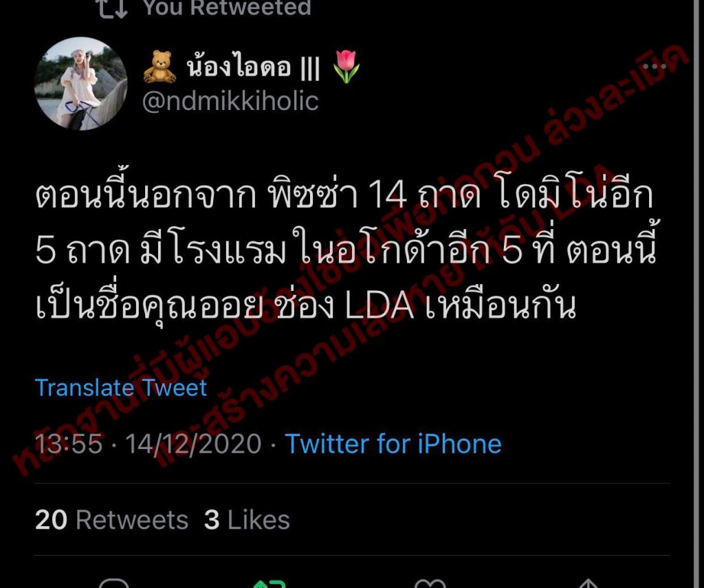View the list of 3 Likes
This screenshot has width=704, height=588.
(247, 520)
